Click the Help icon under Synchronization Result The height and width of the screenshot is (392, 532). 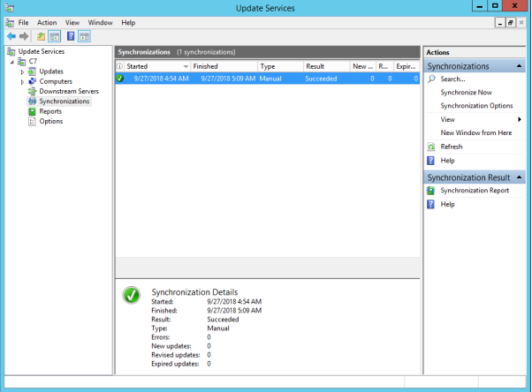(430, 204)
